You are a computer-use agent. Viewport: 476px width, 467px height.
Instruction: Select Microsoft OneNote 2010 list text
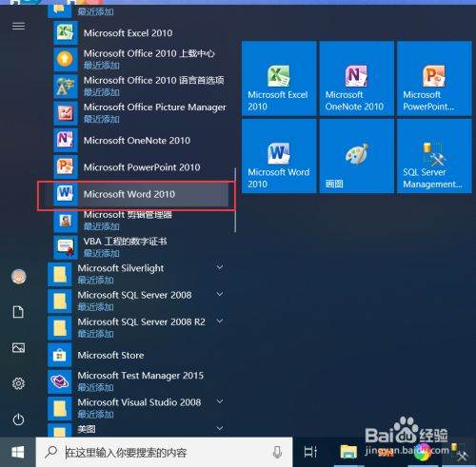tap(137, 140)
